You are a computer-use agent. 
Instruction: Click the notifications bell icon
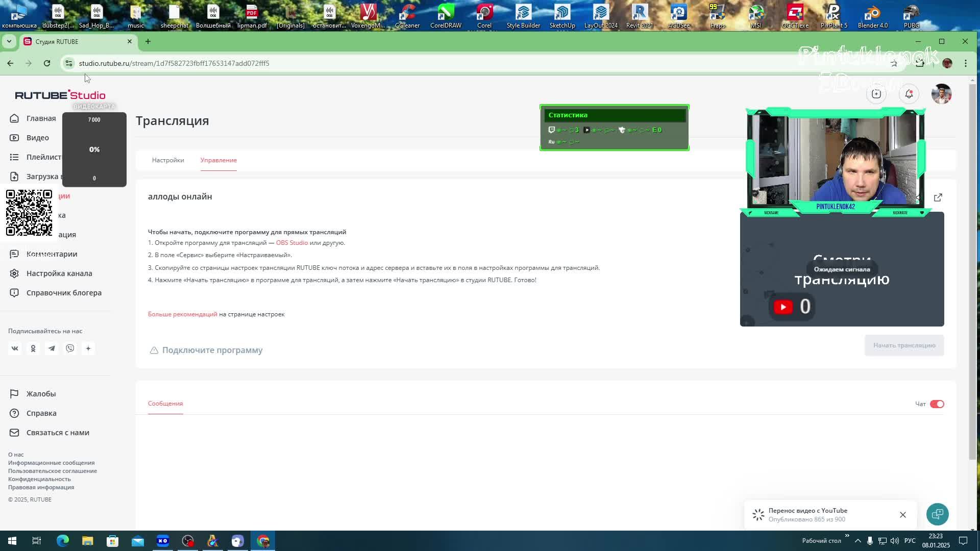click(909, 94)
